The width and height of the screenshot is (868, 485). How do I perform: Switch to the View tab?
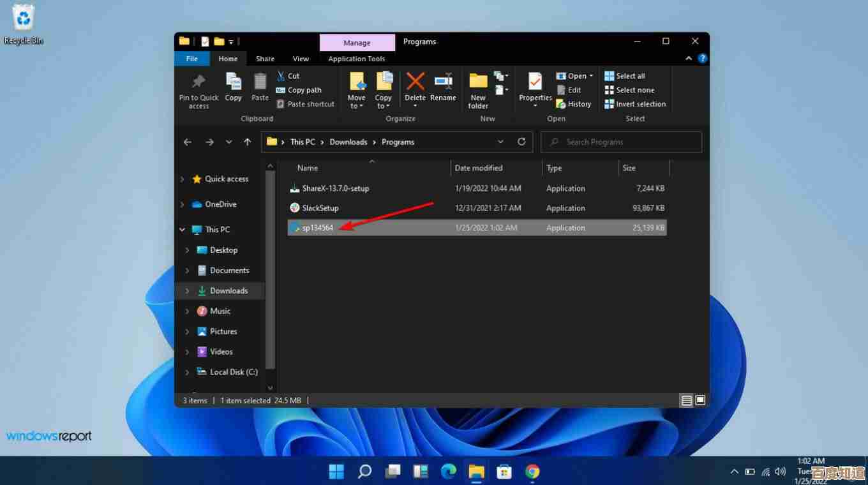tap(301, 58)
